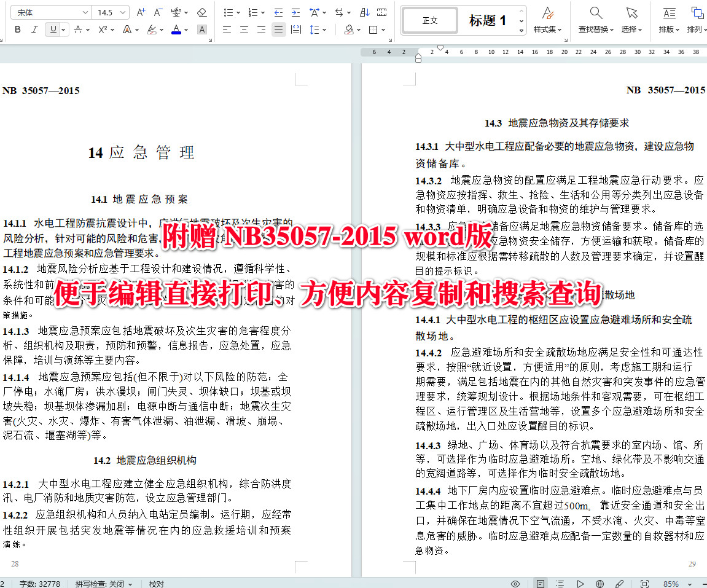
Task: Switch to reading view play icon
Action: pos(580,584)
